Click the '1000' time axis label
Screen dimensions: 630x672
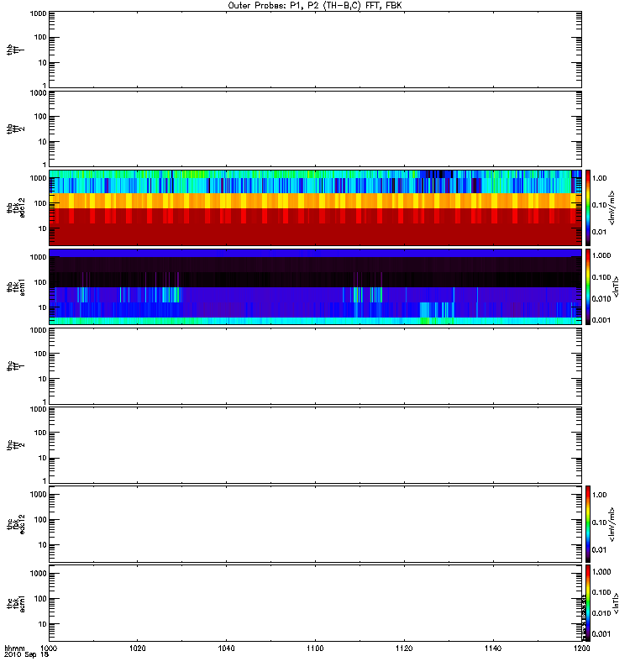tap(49, 648)
